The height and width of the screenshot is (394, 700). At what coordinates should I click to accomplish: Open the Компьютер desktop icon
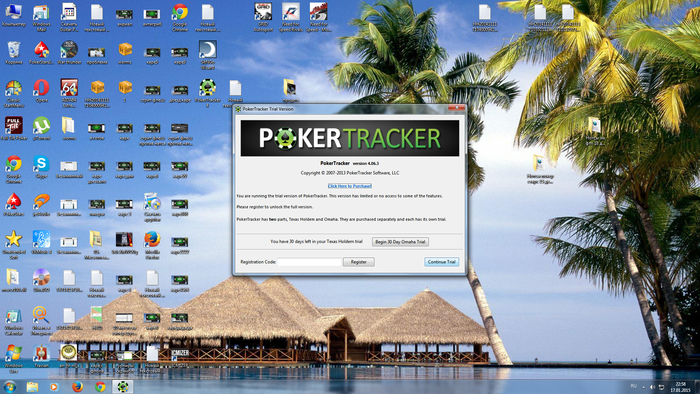coord(13,16)
